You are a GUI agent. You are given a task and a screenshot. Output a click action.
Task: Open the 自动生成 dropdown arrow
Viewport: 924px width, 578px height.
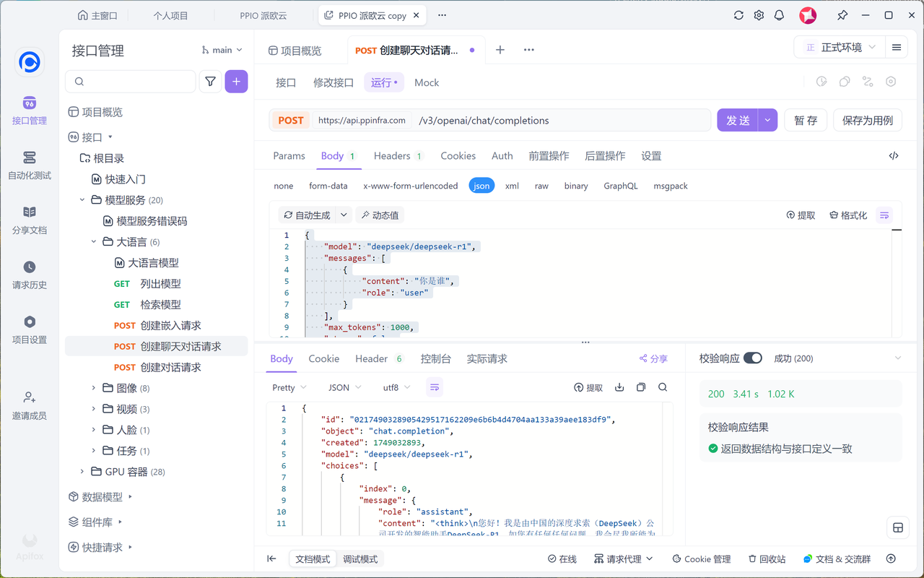[x=344, y=215]
